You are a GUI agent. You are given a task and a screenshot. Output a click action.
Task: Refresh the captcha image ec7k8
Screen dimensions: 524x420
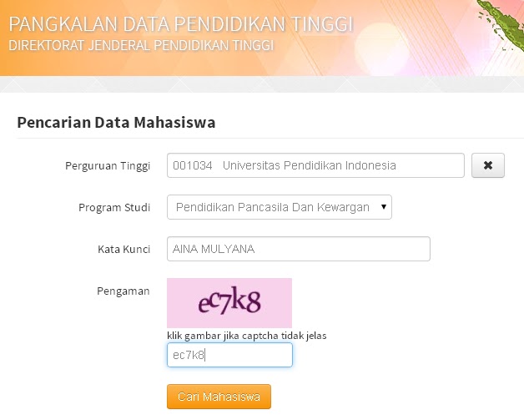coord(229,303)
